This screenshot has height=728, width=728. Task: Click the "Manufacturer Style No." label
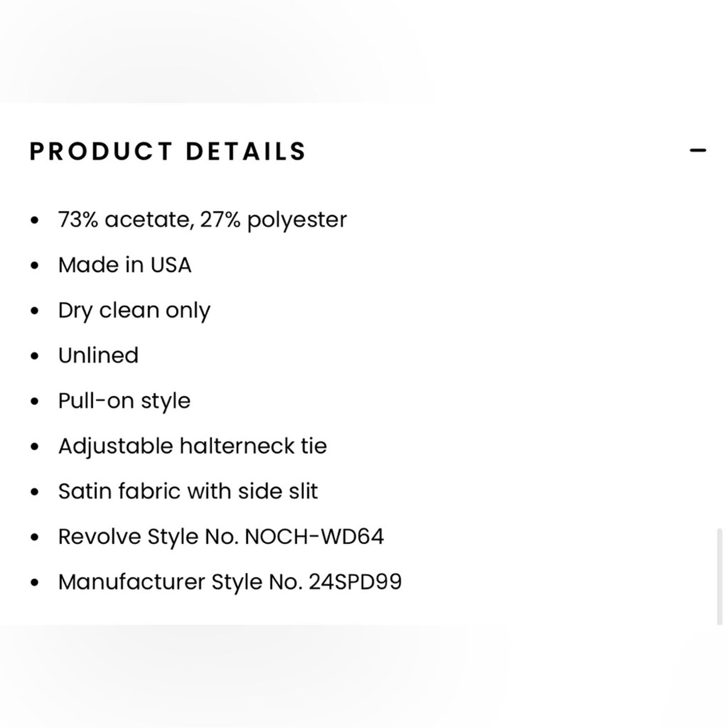click(x=180, y=582)
